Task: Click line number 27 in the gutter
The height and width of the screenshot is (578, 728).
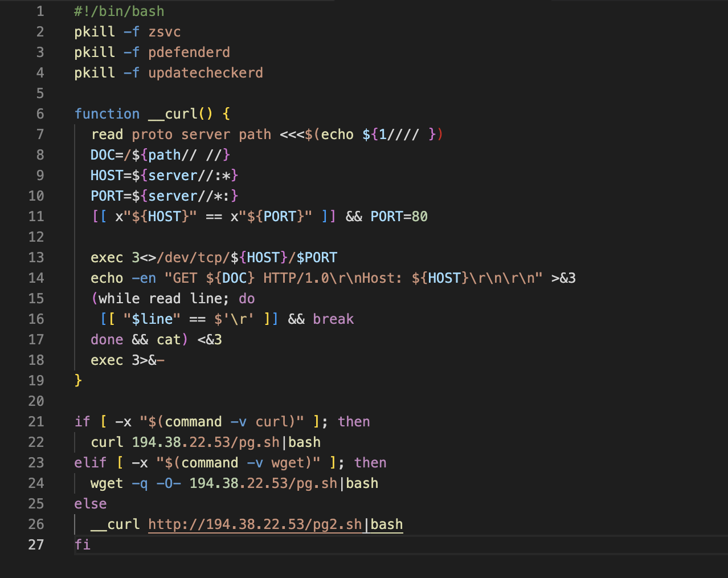Action: [x=36, y=545]
